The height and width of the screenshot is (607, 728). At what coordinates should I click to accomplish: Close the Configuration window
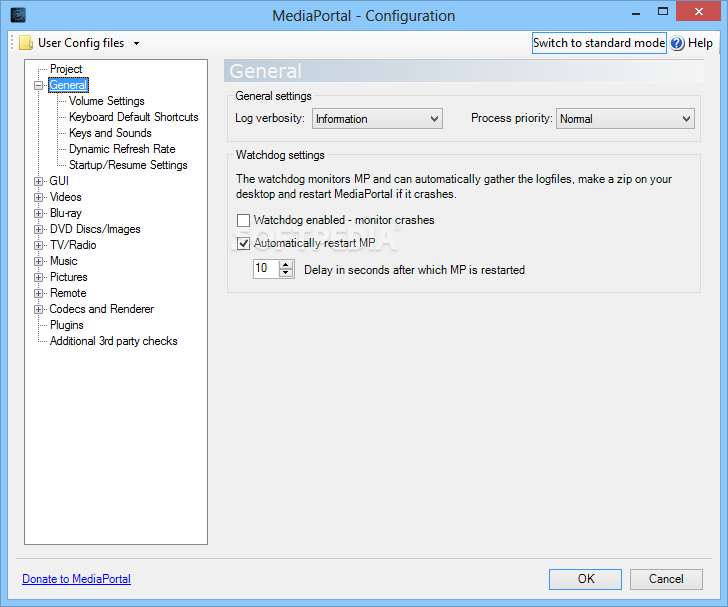pos(698,12)
